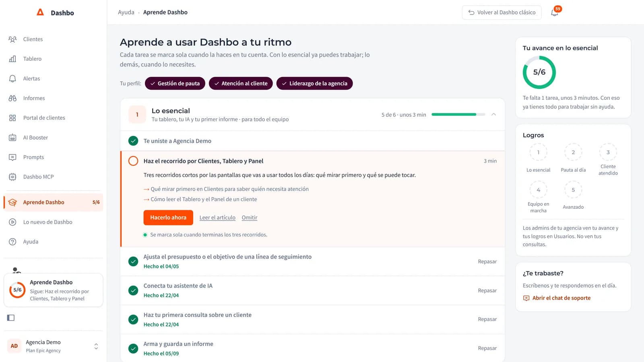
Task: Toggle the Atención al cliente profile chip
Action: tap(241, 83)
